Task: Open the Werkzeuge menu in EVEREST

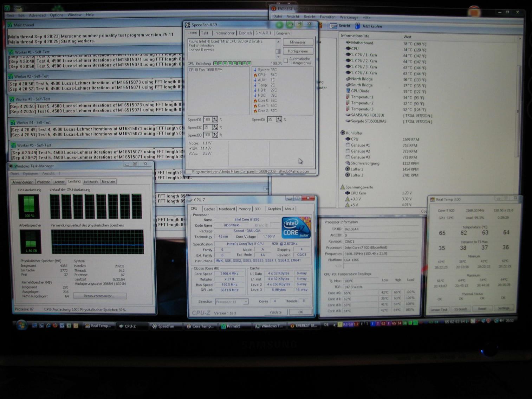Action: tap(349, 17)
